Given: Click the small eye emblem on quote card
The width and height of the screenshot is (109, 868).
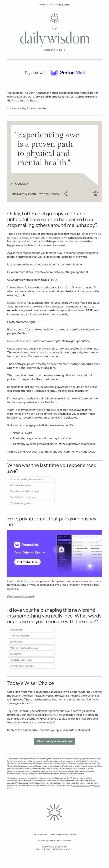Looking at the screenshot, I should click(96, 193).
